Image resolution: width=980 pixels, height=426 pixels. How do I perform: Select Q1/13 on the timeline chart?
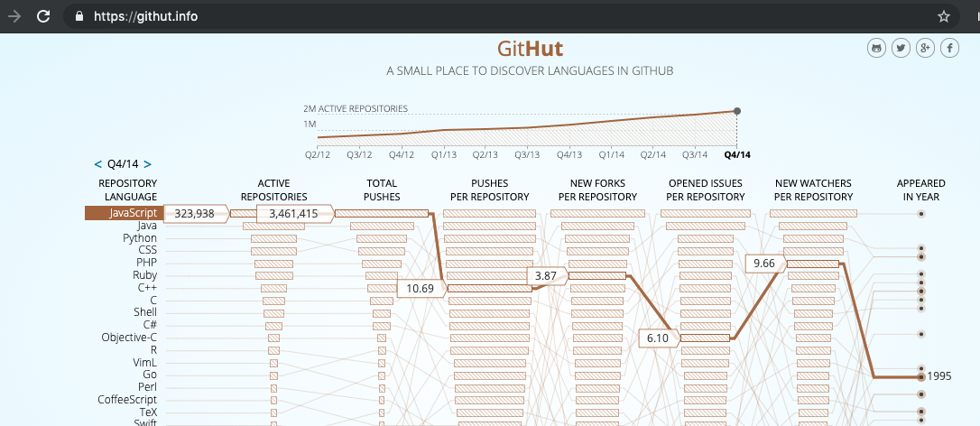click(x=443, y=154)
